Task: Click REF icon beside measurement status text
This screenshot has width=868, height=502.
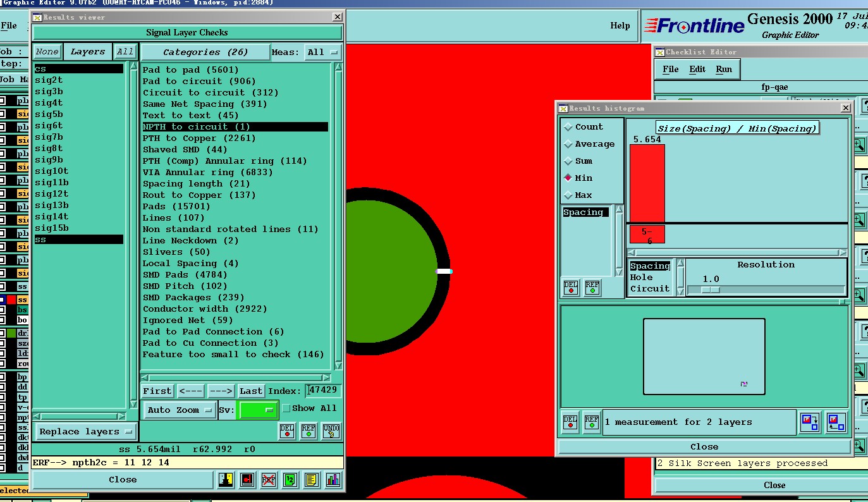Action: coord(592,422)
